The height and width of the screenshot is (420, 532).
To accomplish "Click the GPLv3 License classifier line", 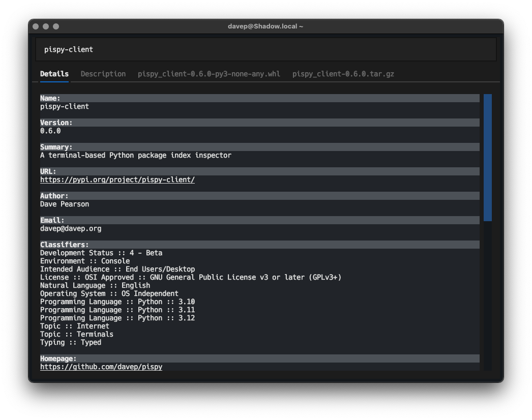I will (x=191, y=277).
